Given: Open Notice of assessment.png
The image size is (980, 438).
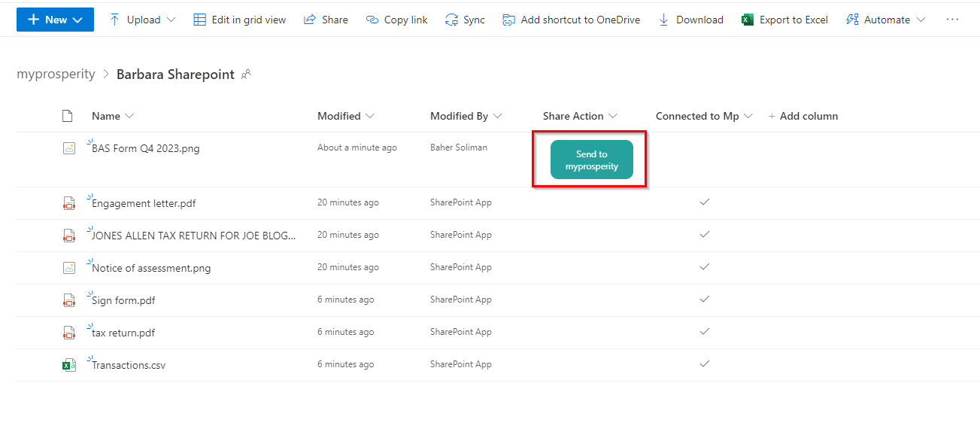Looking at the screenshot, I should (x=151, y=268).
